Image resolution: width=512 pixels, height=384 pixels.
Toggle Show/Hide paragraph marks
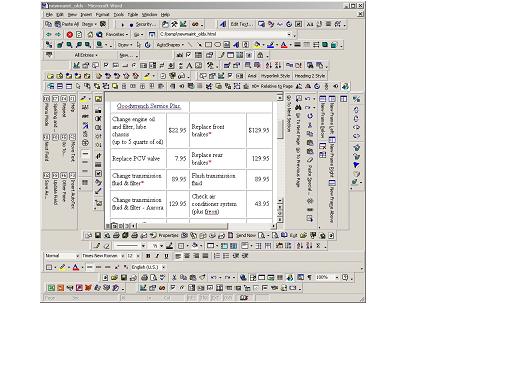pyautogui.click(x=310, y=277)
